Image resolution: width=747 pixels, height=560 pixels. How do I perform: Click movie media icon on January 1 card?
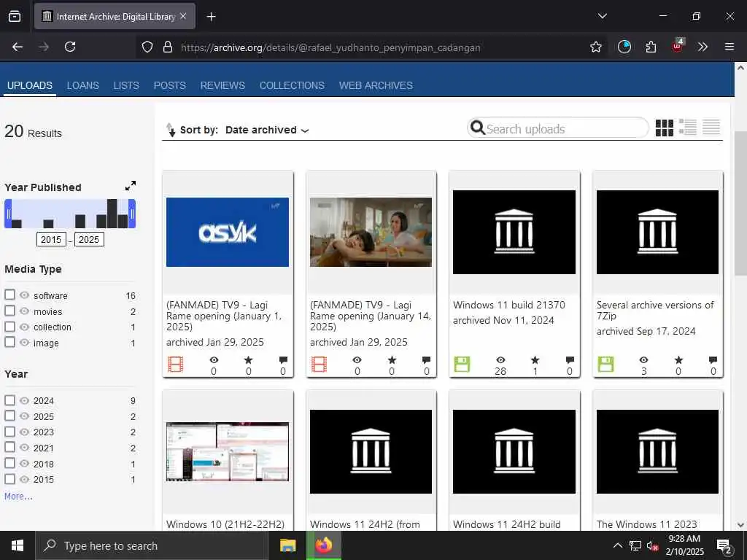click(x=175, y=365)
